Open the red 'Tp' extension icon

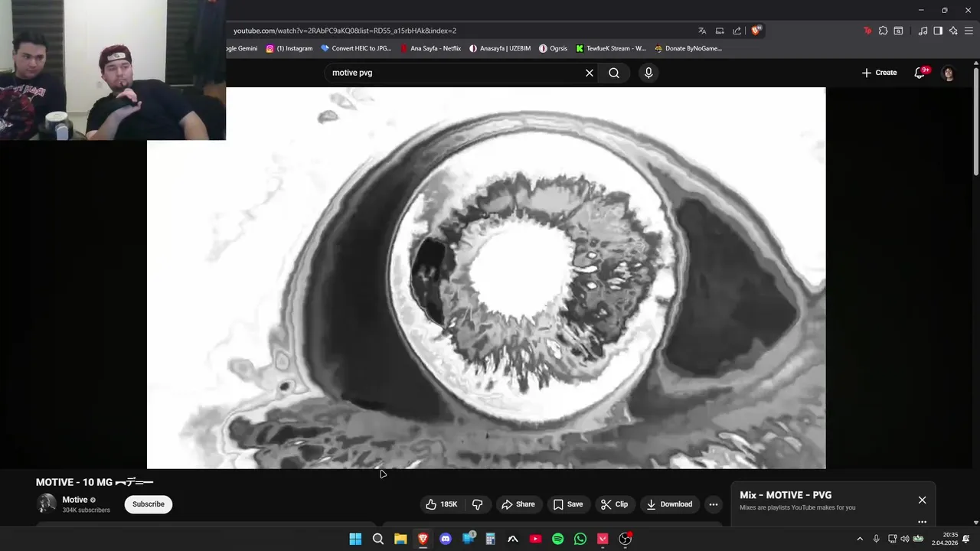click(867, 31)
